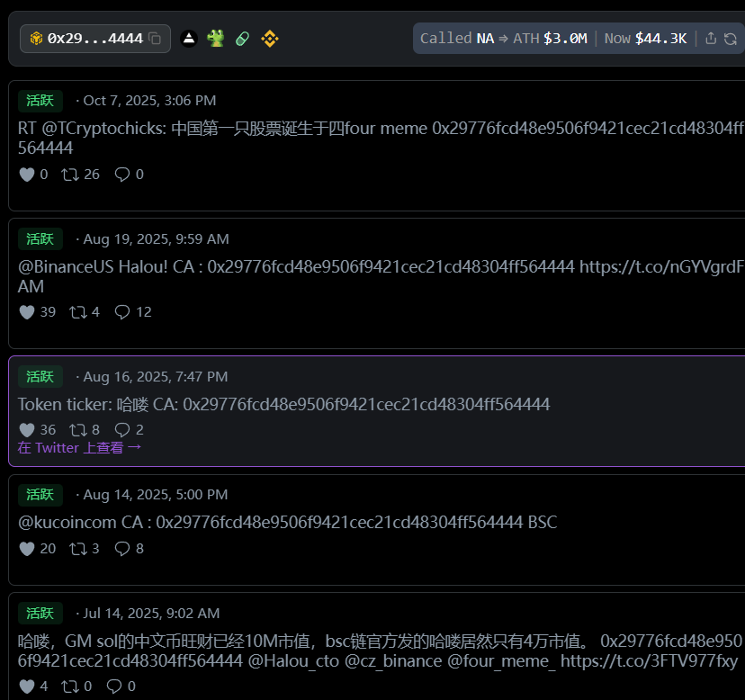Like the Oct 7, 2025 tweet
745x700 pixels.
coord(27,175)
